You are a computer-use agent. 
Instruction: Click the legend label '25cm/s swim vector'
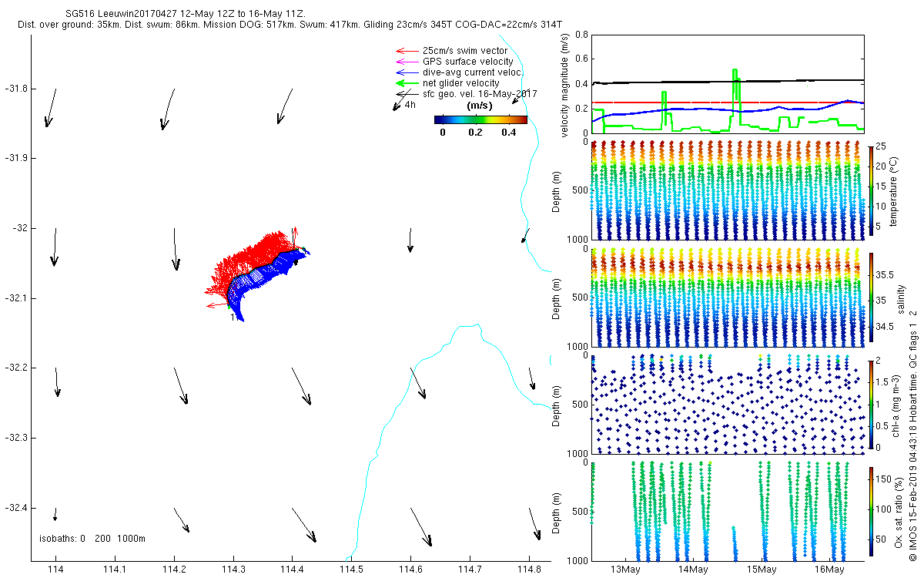tap(466, 50)
